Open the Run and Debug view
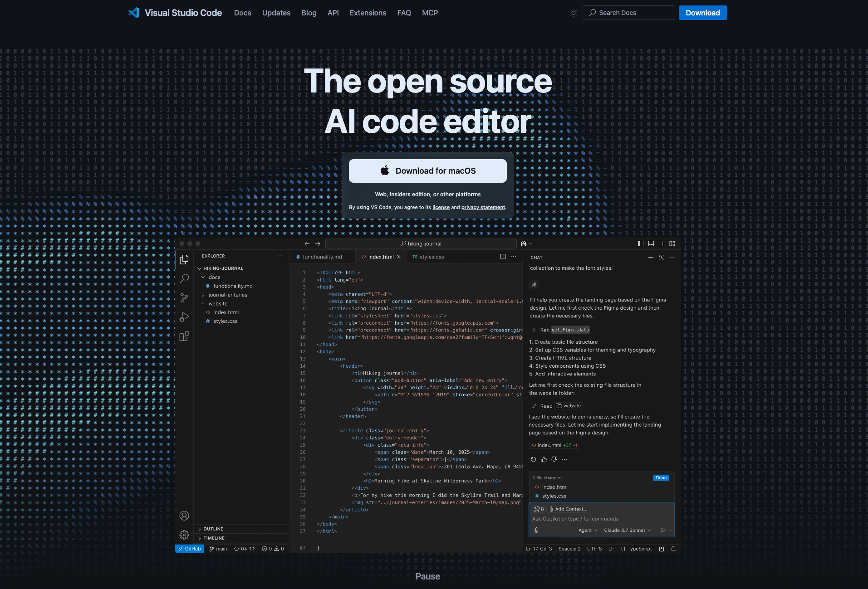This screenshot has width=868, height=589. click(x=184, y=316)
